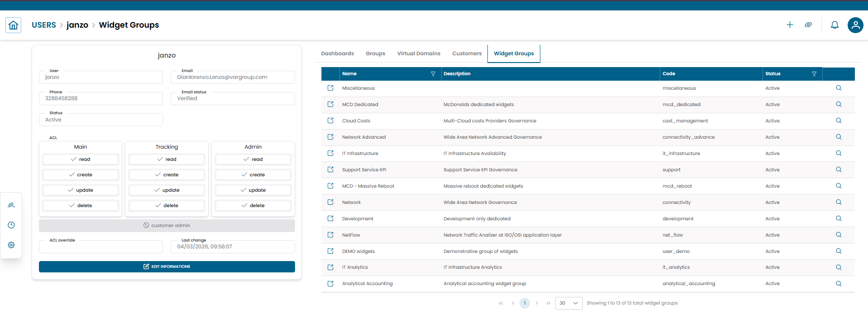Open the Name column filter
The image size is (868, 315).
pyautogui.click(x=433, y=74)
